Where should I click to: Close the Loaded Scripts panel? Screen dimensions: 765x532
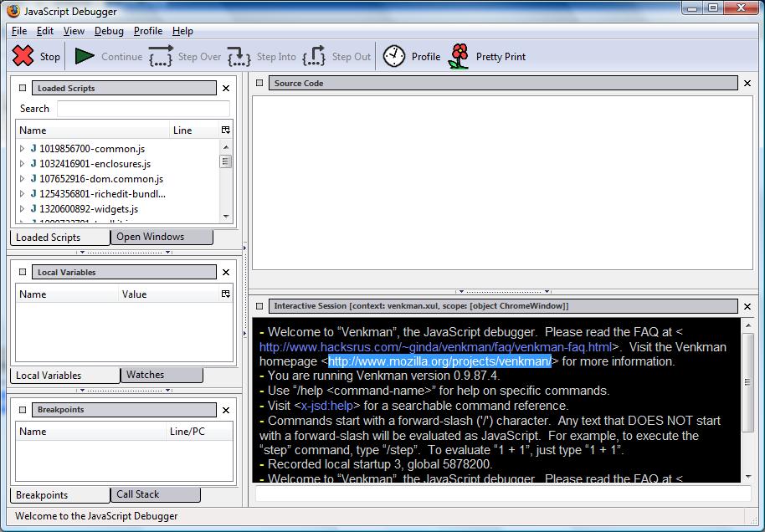coord(226,89)
